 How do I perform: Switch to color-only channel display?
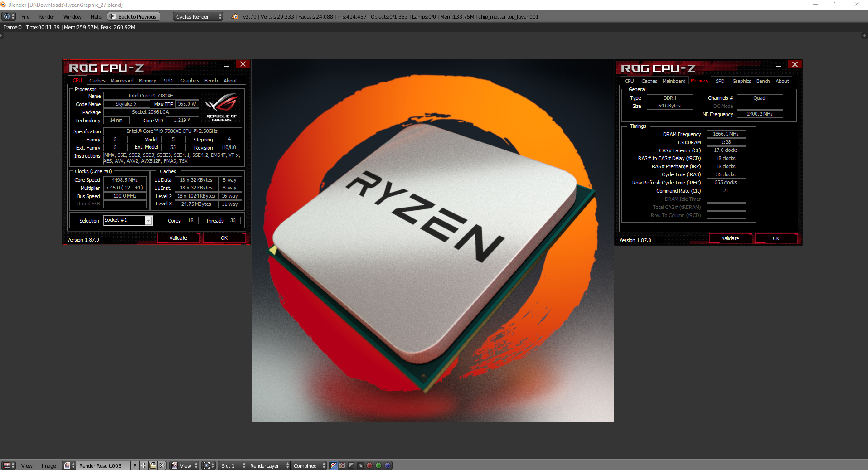click(x=342, y=465)
